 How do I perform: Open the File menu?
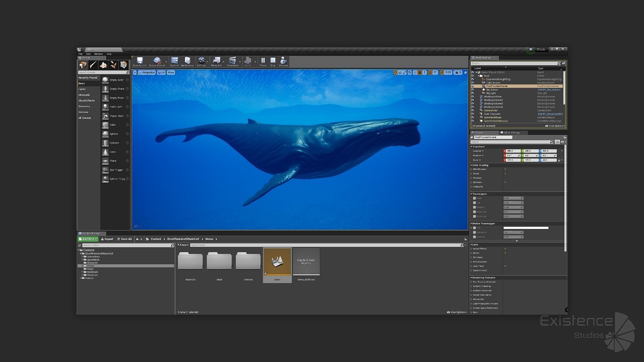click(x=80, y=54)
